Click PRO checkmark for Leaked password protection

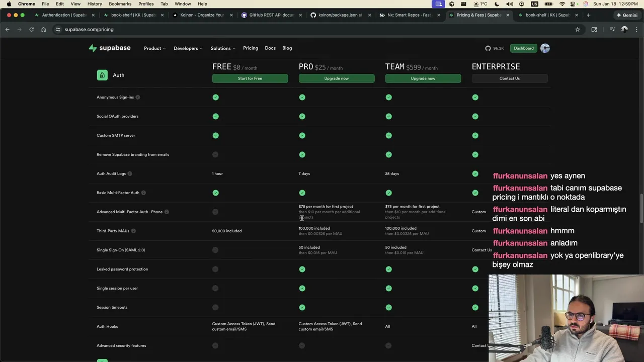pos(302,269)
